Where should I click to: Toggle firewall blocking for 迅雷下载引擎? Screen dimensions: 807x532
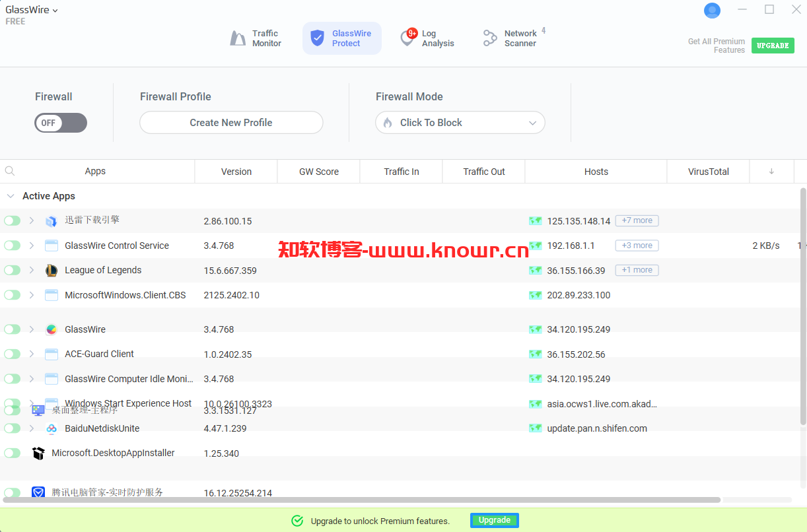tap(12, 220)
